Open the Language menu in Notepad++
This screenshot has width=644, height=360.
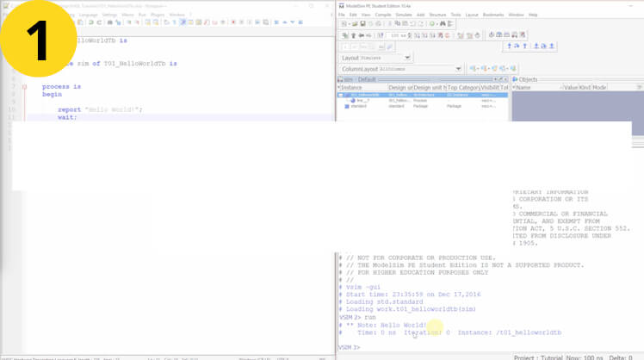[x=89, y=15]
